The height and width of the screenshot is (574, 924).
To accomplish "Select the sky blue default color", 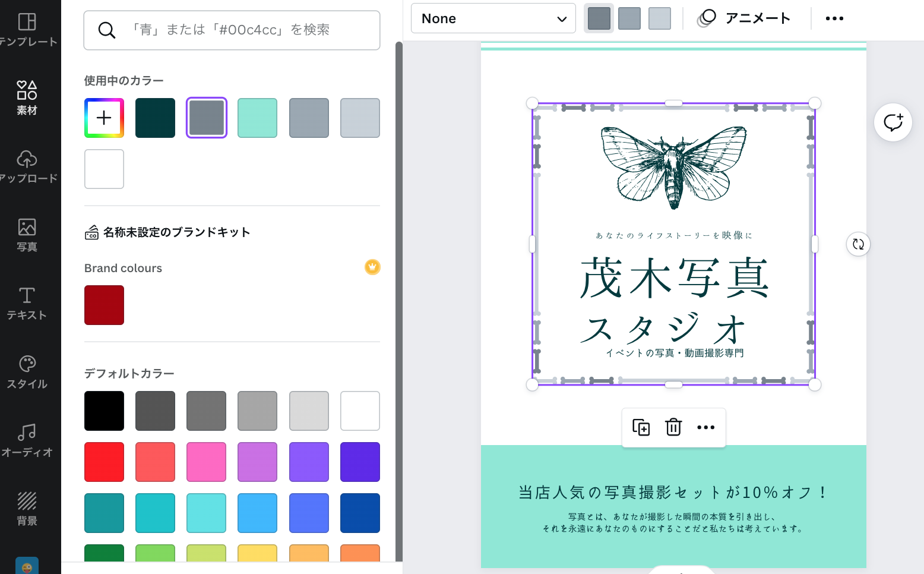I will pyautogui.click(x=258, y=513).
